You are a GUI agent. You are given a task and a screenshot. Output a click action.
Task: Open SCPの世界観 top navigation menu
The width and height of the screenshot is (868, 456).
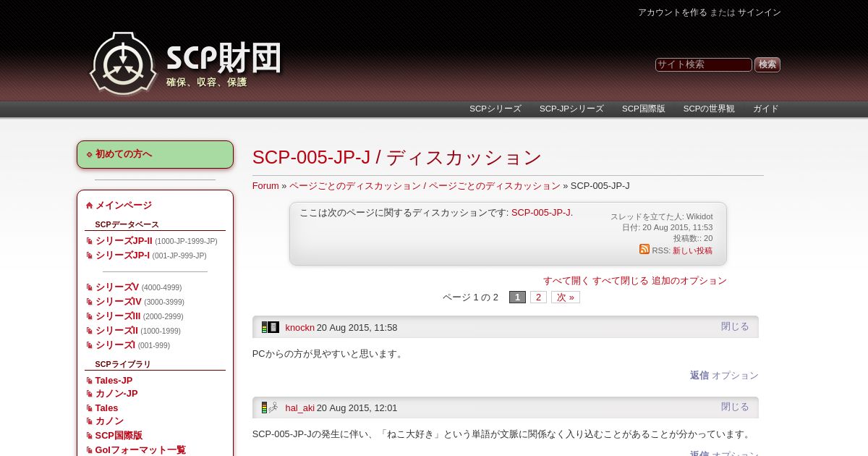tap(709, 109)
